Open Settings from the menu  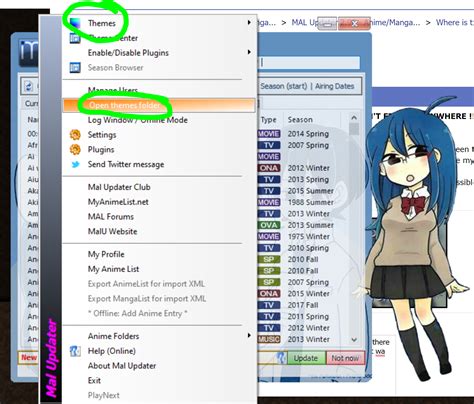102,135
